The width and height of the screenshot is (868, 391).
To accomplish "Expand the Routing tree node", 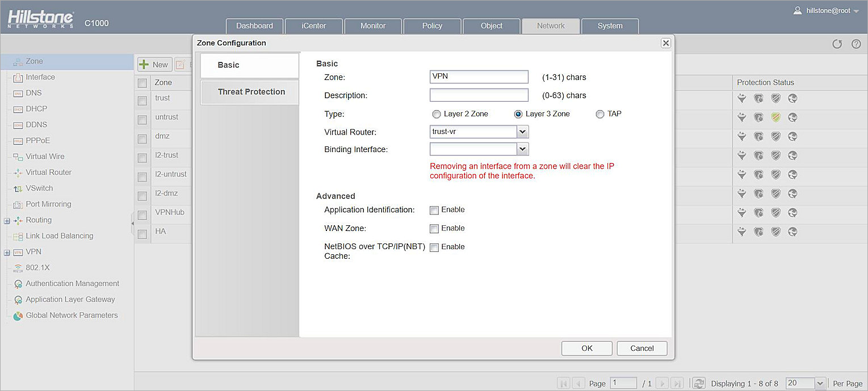I will click(x=7, y=220).
